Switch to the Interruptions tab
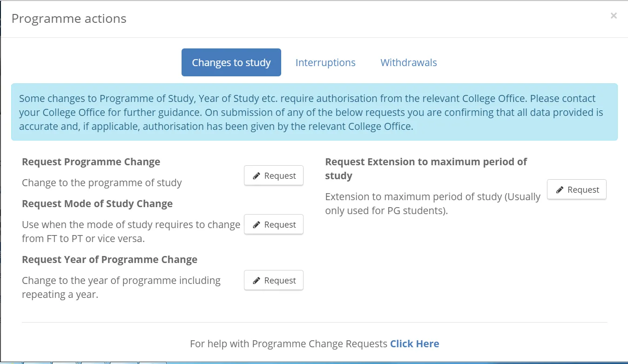628x364 pixels. [x=325, y=62]
